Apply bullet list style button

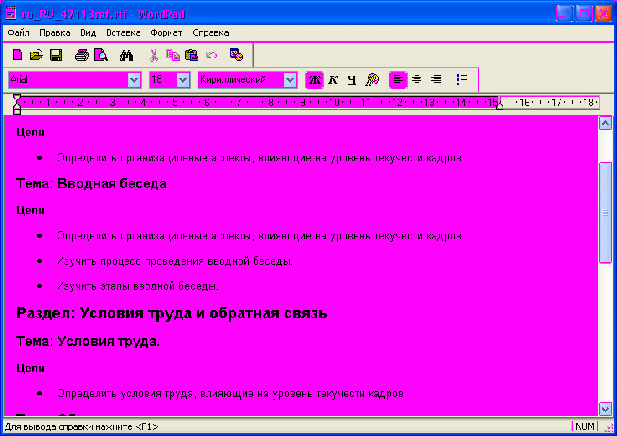coord(461,80)
